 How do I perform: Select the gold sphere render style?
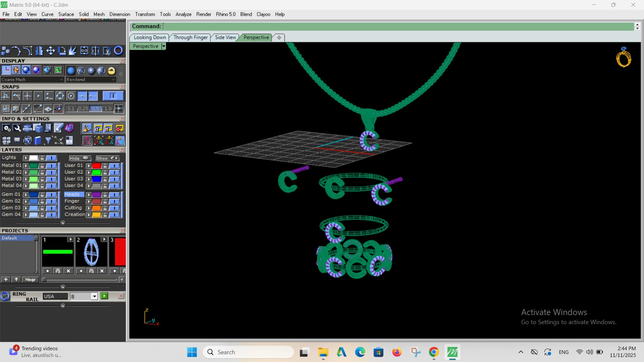tap(111, 70)
